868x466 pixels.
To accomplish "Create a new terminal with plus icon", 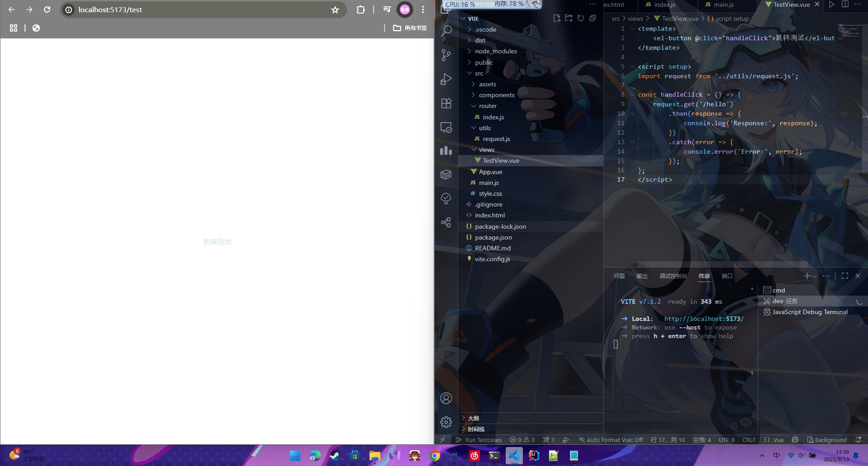I will [807, 276].
